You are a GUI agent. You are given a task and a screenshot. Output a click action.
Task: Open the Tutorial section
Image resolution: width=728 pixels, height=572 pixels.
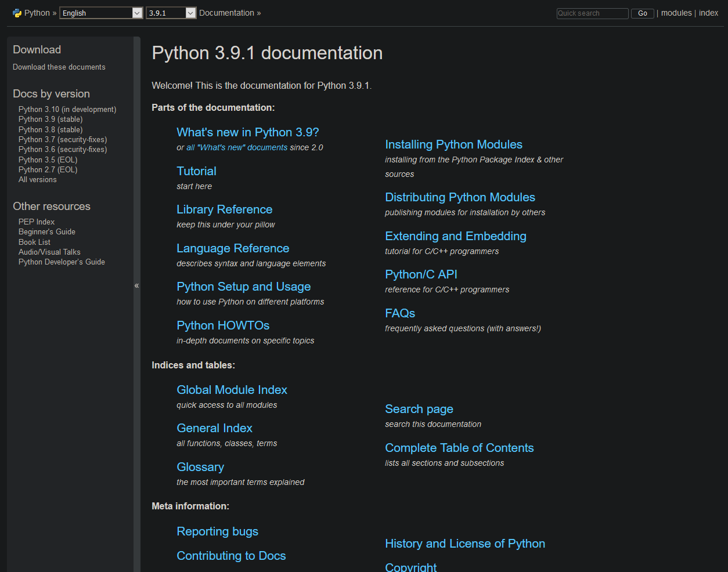pyautogui.click(x=196, y=171)
